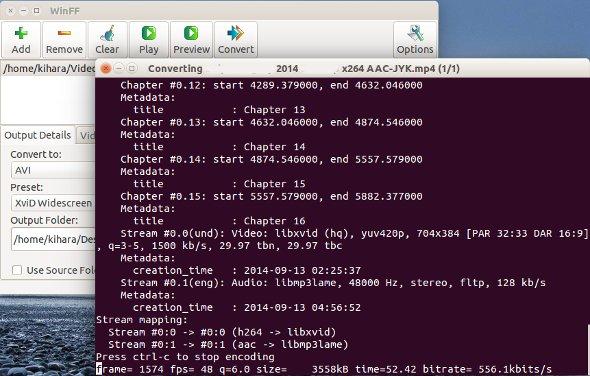Click the 'Convert to:' label
This screenshot has height=376, width=590.
pyautogui.click(x=36, y=154)
